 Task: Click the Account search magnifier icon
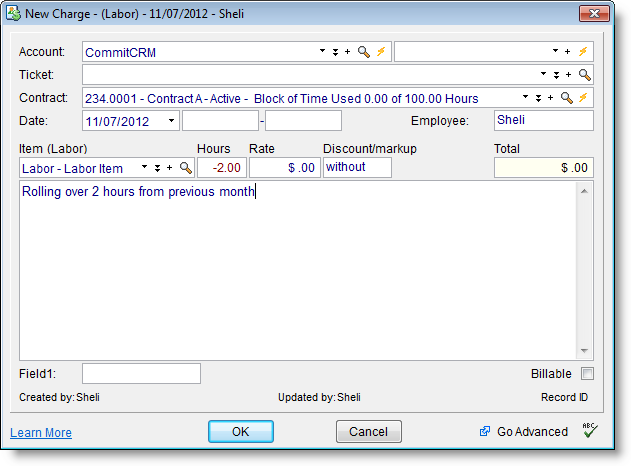point(363,52)
